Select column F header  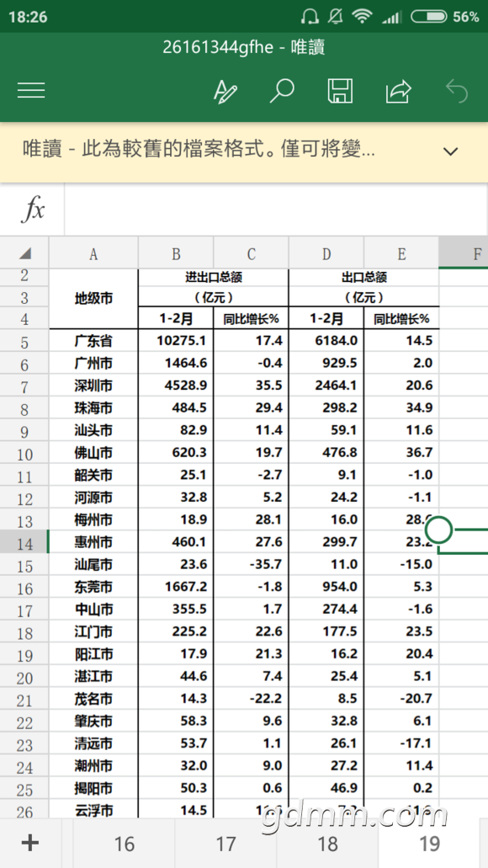(476, 253)
